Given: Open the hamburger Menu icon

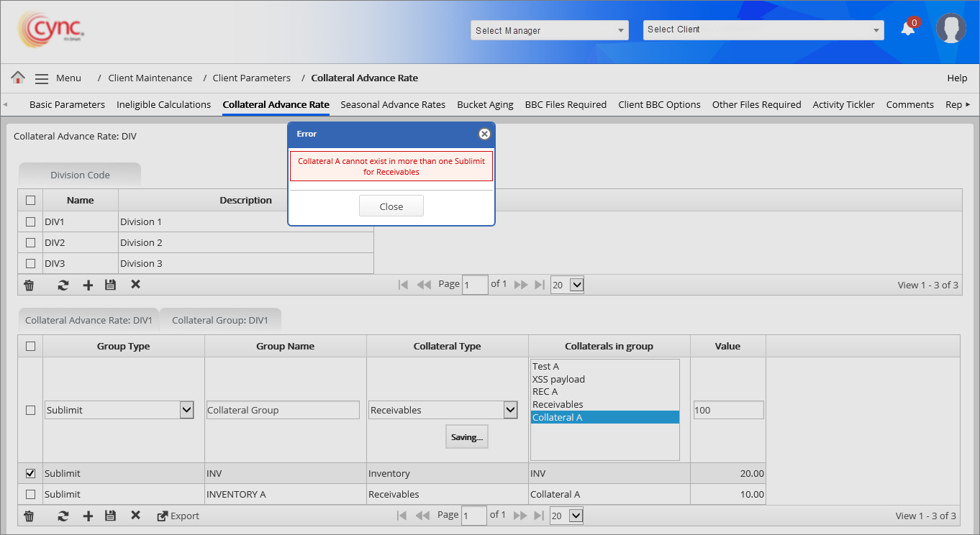Looking at the screenshot, I should coord(42,78).
